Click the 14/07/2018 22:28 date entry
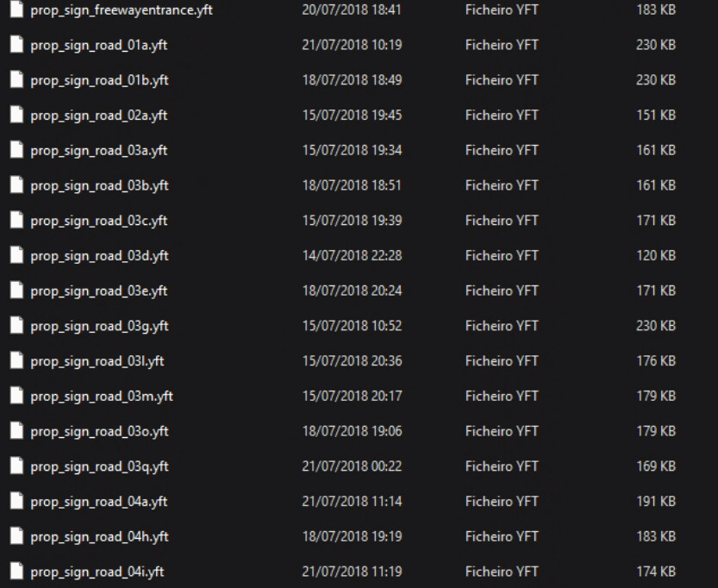718x588 pixels. pyautogui.click(x=353, y=255)
